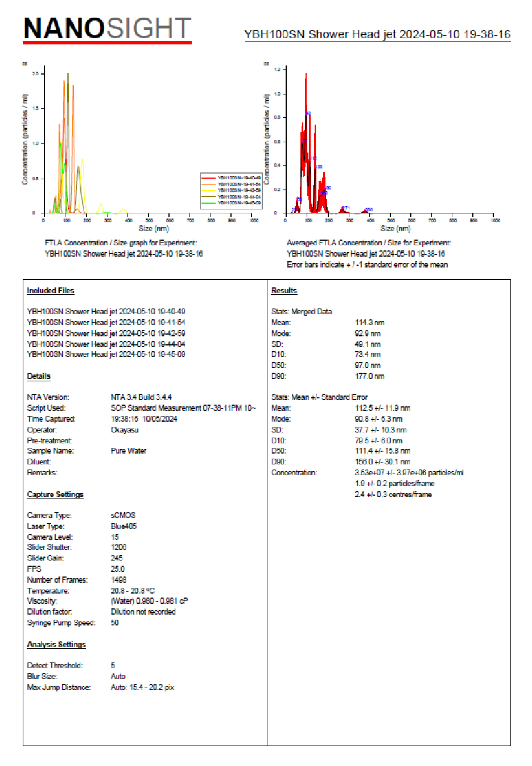Click the merged SD value '49.1 nm'

pos(368,344)
